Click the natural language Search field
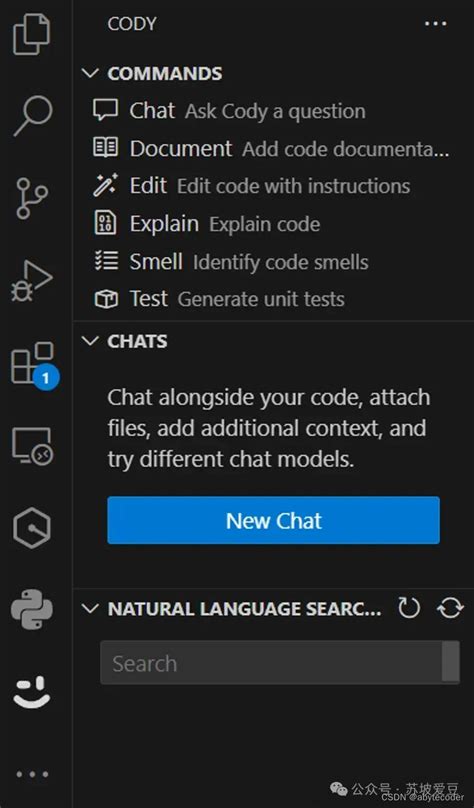 point(280,663)
